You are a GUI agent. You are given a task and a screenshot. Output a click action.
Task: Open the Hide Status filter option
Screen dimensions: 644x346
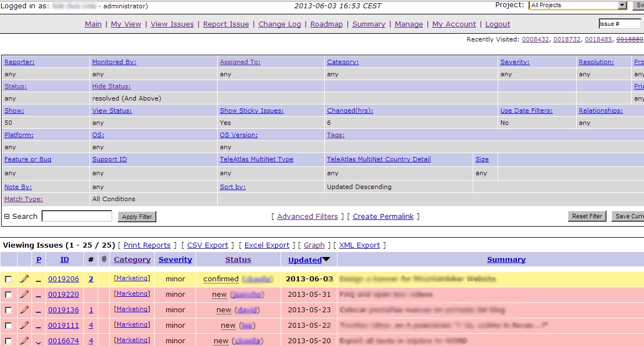pyautogui.click(x=111, y=86)
